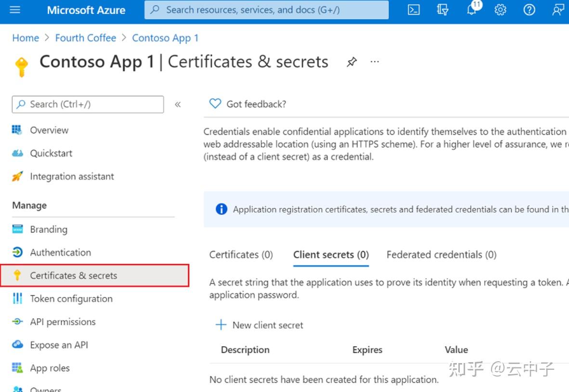
Task: Open portal settings via the gear icon
Action: (x=500, y=10)
